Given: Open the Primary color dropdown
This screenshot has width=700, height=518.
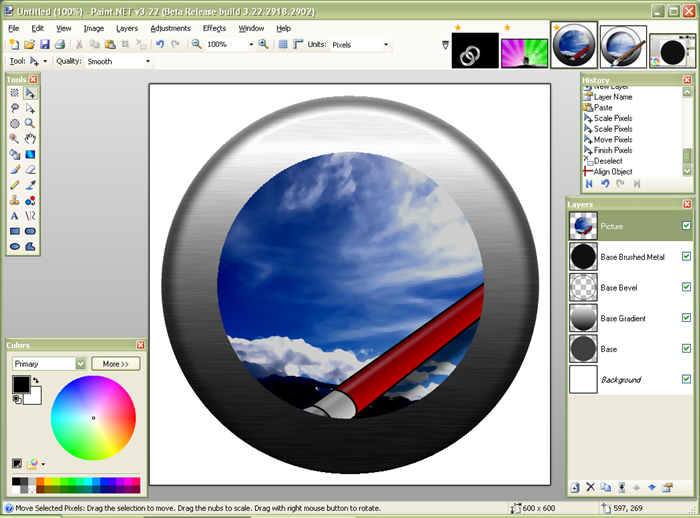Looking at the screenshot, I should click(80, 364).
